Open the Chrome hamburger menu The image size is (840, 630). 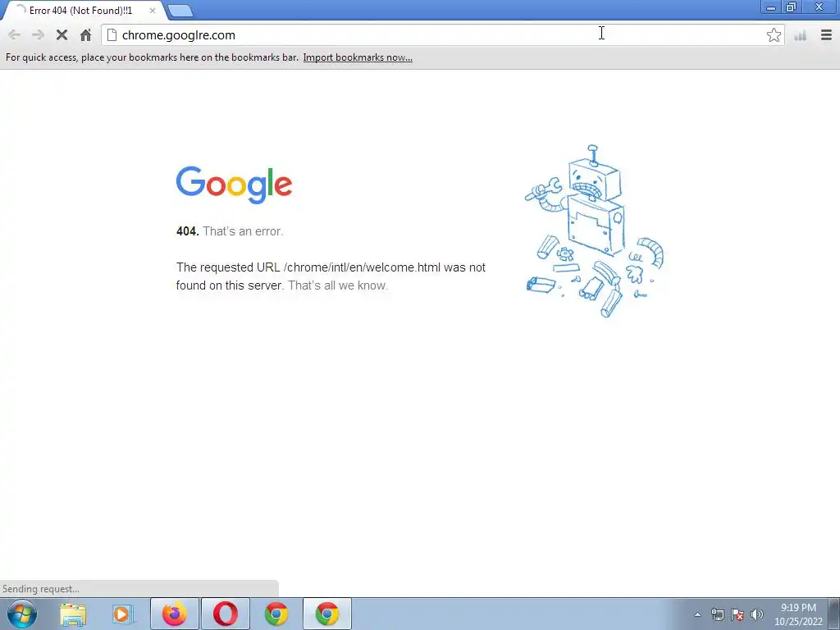[826, 35]
